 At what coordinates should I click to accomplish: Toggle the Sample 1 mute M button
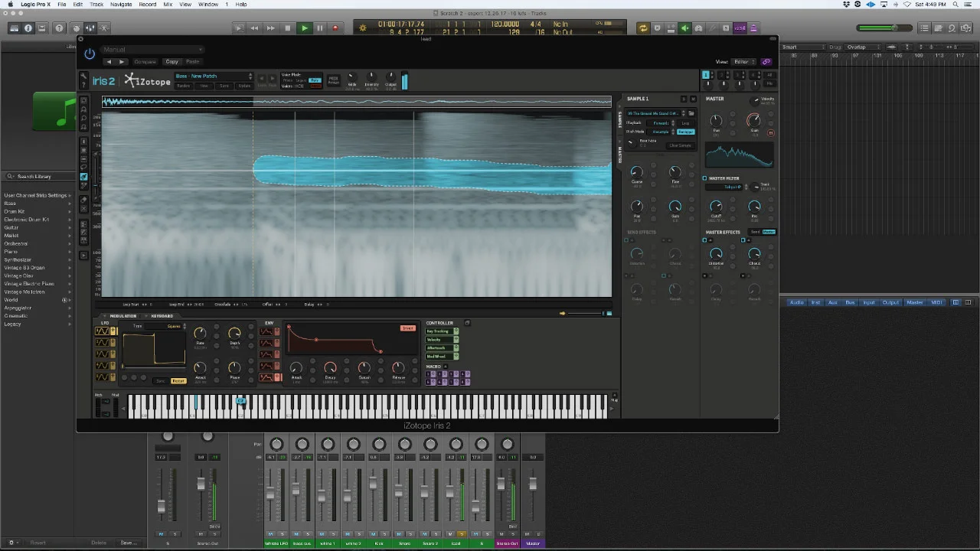click(693, 99)
